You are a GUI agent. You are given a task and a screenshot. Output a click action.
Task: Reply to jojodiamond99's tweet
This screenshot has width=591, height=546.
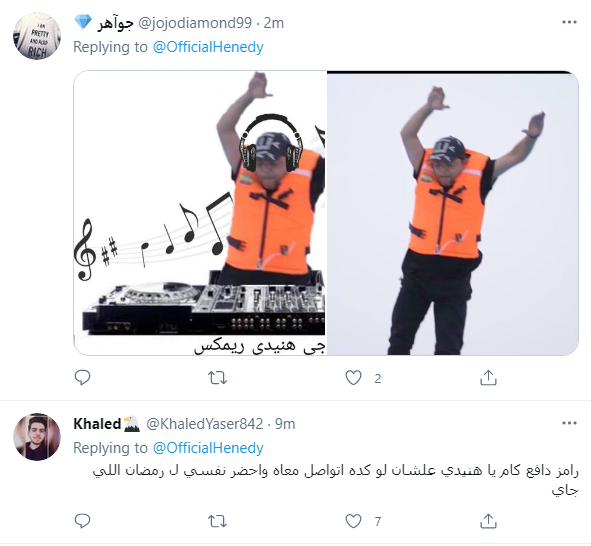point(83,378)
